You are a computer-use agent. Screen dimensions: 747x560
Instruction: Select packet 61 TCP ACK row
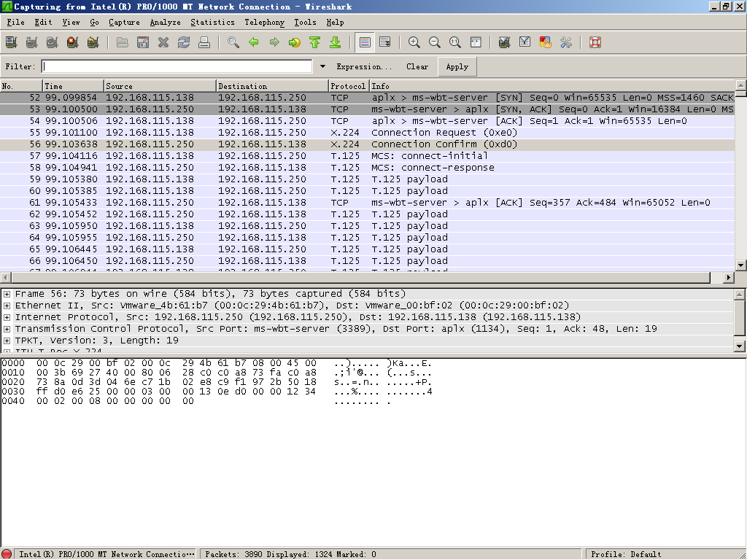click(368, 203)
